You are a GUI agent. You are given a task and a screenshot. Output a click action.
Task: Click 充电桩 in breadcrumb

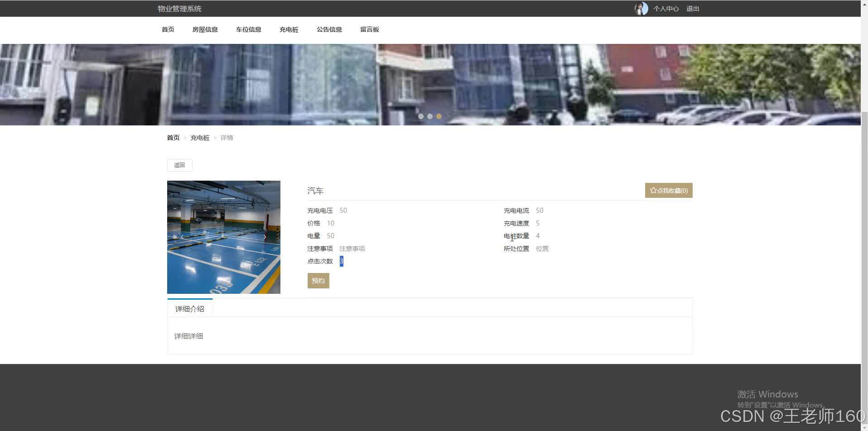tap(200, 138)
